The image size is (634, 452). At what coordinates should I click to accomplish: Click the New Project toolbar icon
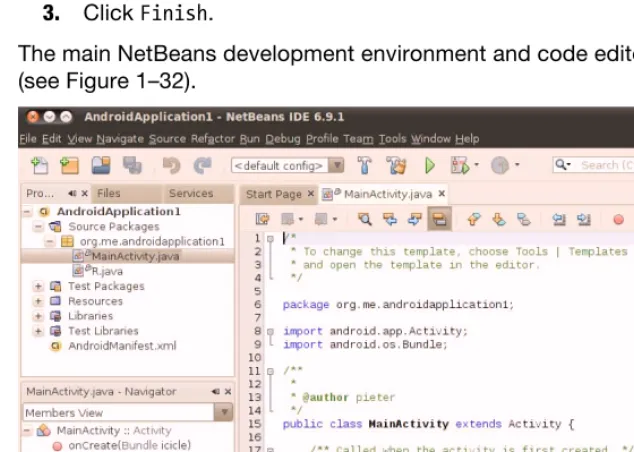click(x=69, y=165)
